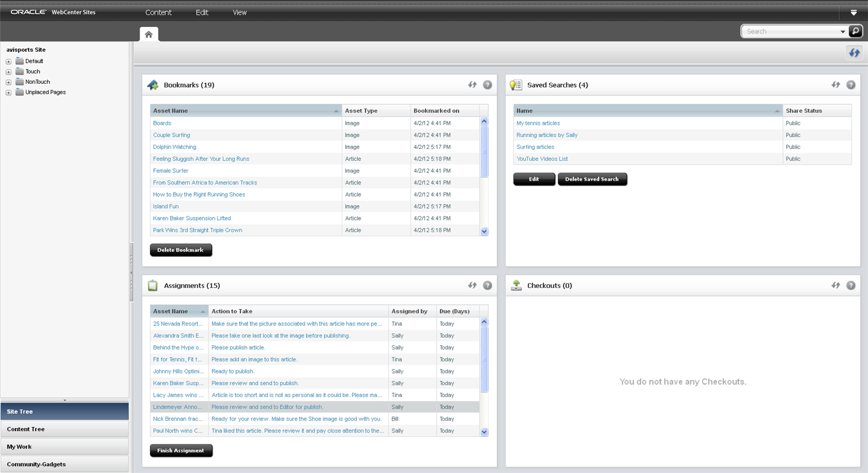The height and width of the screenshot is (473, 868).
Task: Open Karen Baker Suspension Lifted article
Action: tap(192, 218)
